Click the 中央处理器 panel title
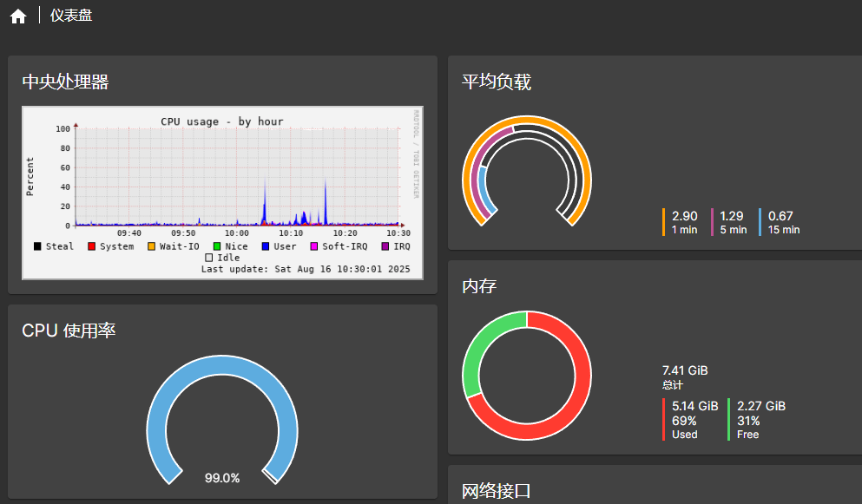This screenshot has height=504, width=862. (x=65, y=82)
